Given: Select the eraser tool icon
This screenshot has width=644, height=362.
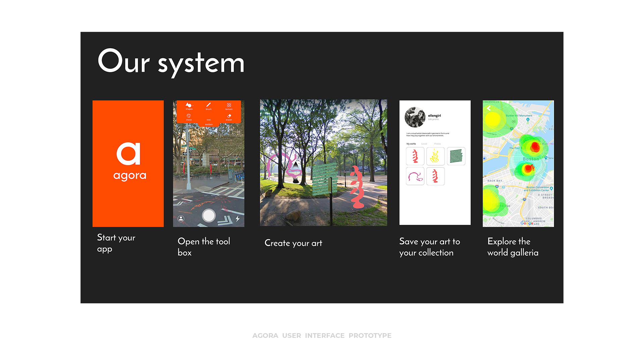Looking at the screenshot, I should [229, 116].
